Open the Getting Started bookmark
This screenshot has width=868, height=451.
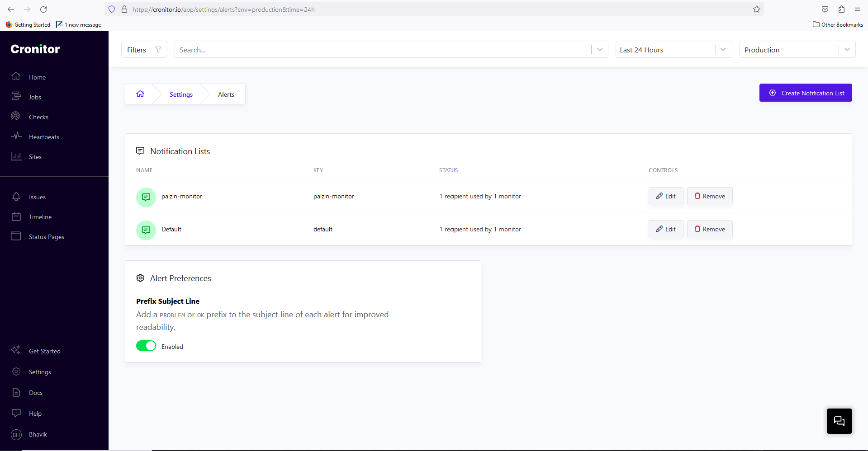click(x=28, y=24)
